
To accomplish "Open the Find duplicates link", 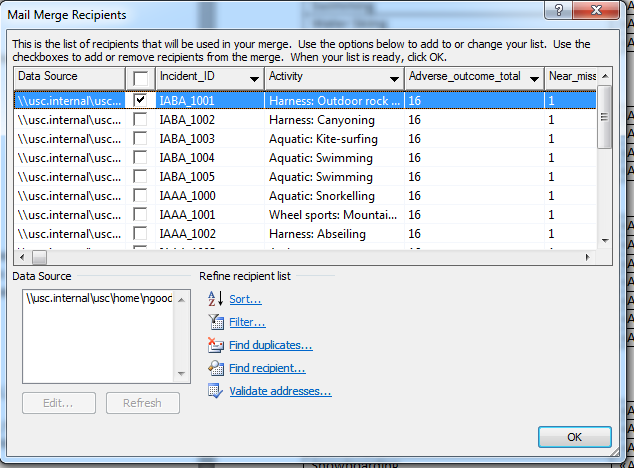I will [270, 345].
